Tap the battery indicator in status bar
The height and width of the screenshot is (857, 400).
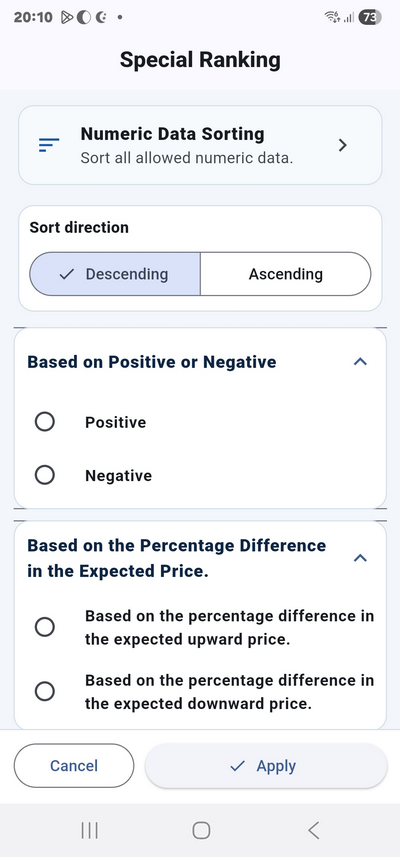point(369,17)
